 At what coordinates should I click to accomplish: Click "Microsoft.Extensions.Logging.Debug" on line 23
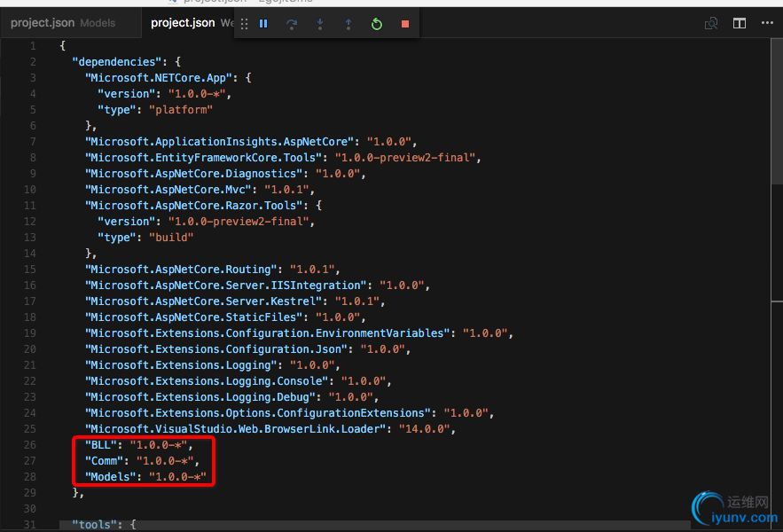pos(200,397)
